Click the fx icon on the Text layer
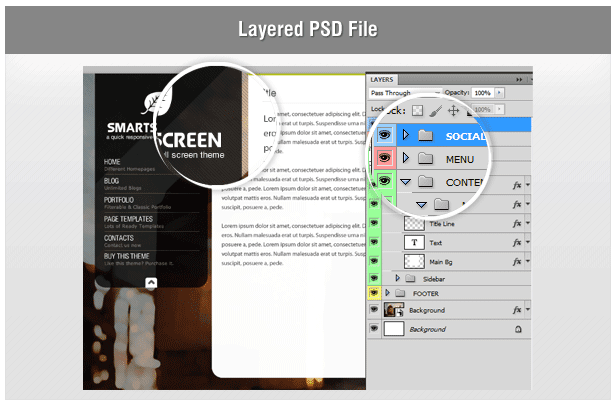The image size is (616, 405). (x=517, y=242)
